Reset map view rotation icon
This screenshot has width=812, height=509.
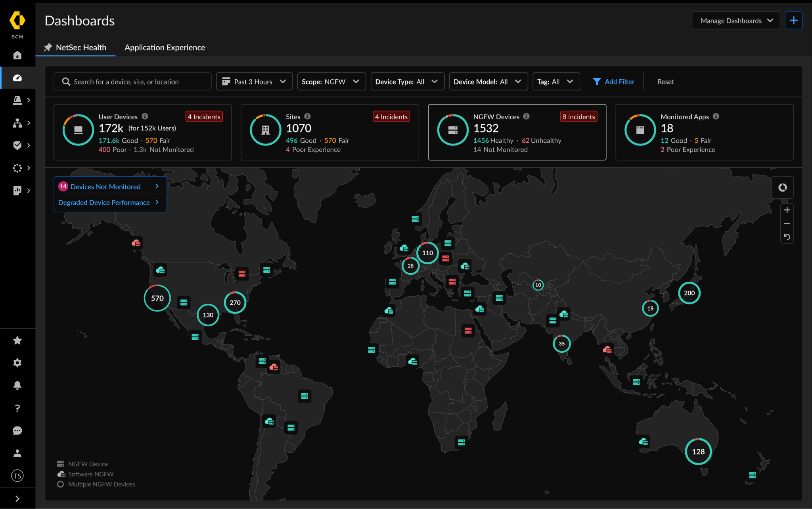(787, 237)
